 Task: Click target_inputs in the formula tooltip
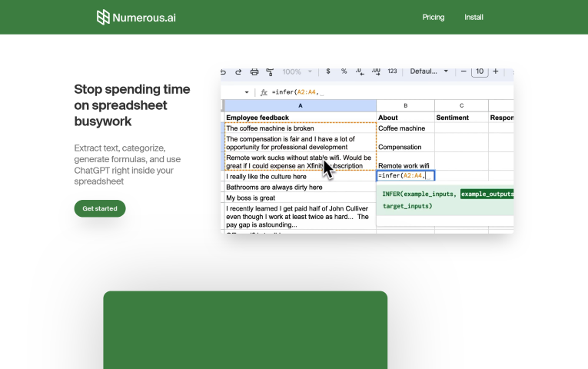point(407,206)
